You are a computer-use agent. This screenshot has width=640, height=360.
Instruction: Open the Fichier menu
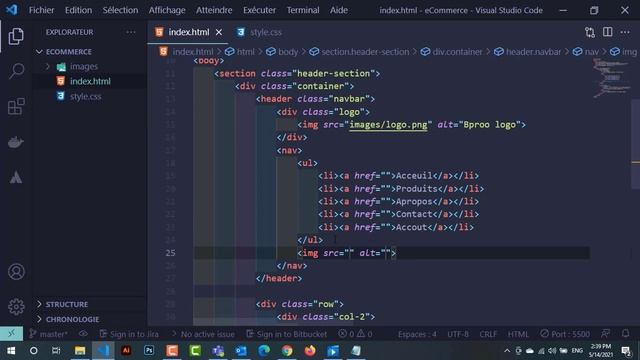click(x=41, y=10)
